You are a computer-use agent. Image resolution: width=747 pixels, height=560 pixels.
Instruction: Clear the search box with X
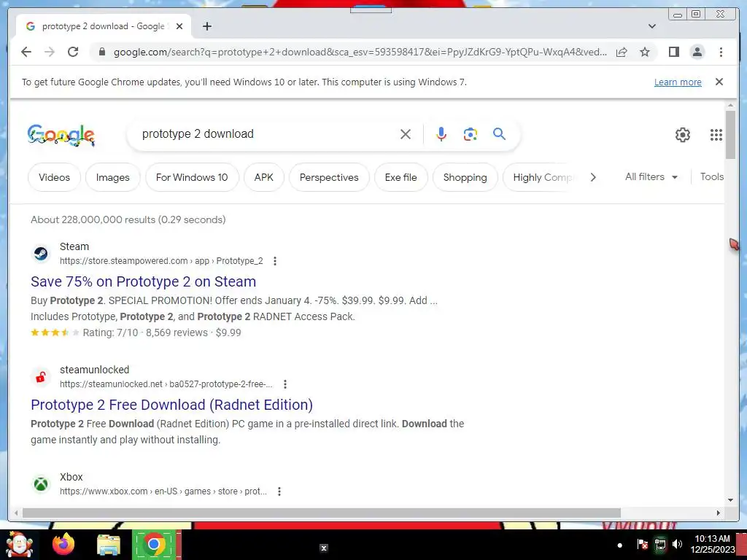point(406,134)
